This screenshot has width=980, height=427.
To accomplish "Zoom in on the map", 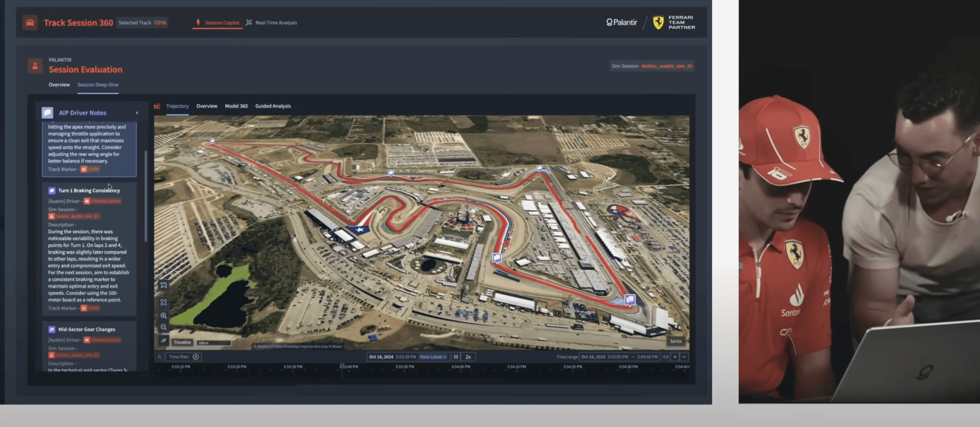I will pyautogui.click(x=163, y=316).
